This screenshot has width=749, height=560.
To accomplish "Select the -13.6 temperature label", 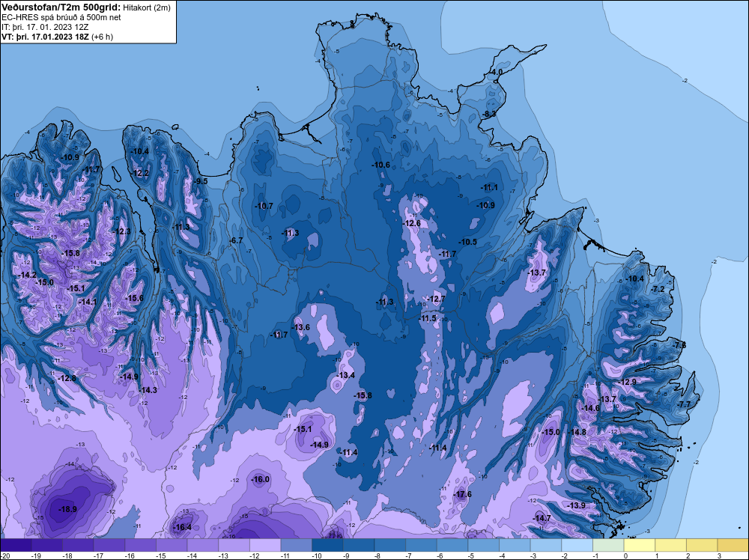I will [x=301, y=327].
